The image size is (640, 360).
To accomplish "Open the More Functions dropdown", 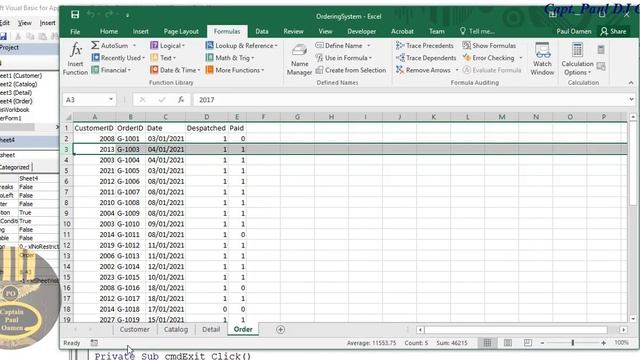I will click(x=234, y=70).
